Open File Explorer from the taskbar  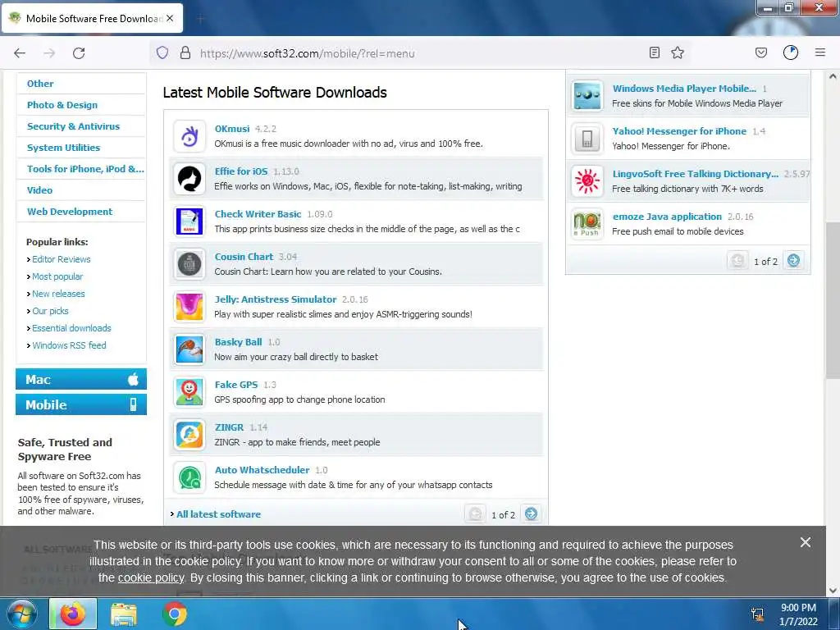point(124,614)
